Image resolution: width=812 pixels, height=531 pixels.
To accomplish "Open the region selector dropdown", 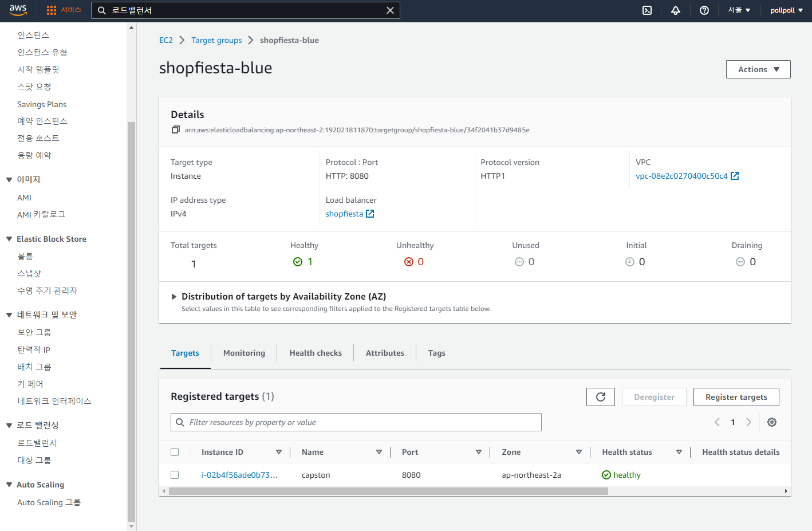I will point(739,10).
